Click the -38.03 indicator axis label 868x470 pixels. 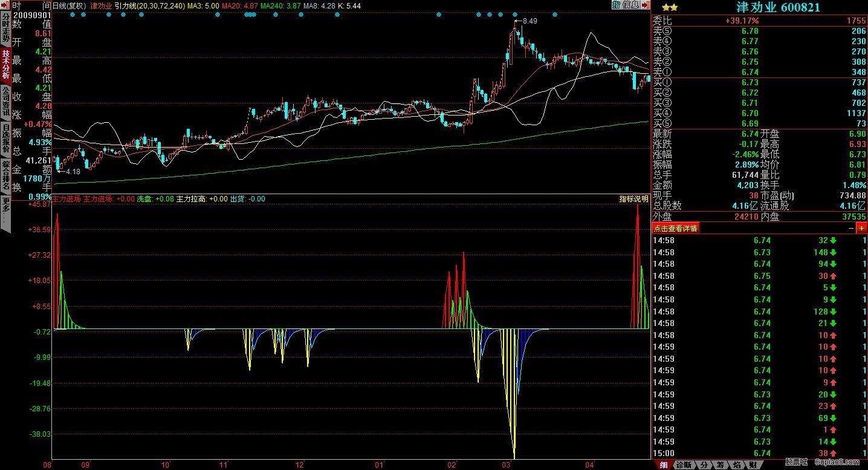click(39, 434)
